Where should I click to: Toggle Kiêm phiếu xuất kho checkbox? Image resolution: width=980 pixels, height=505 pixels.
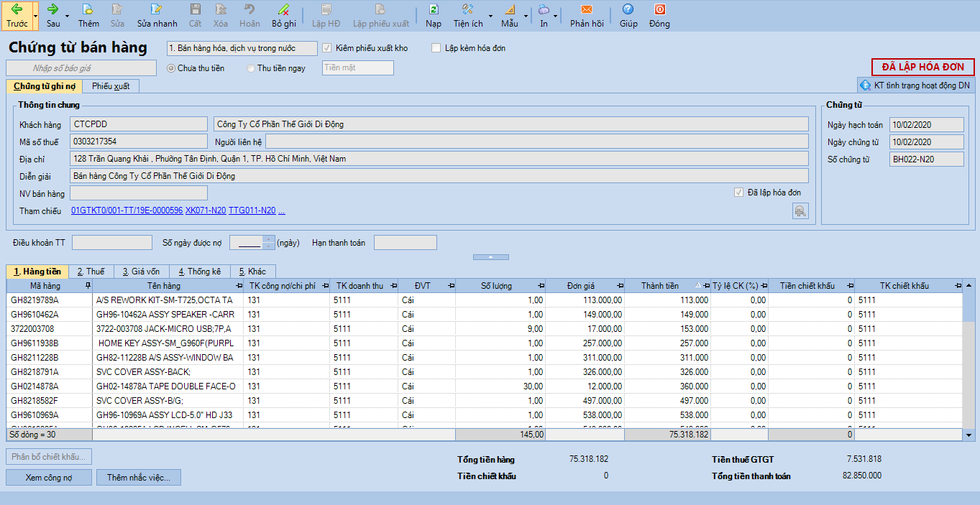click(328, 48)
